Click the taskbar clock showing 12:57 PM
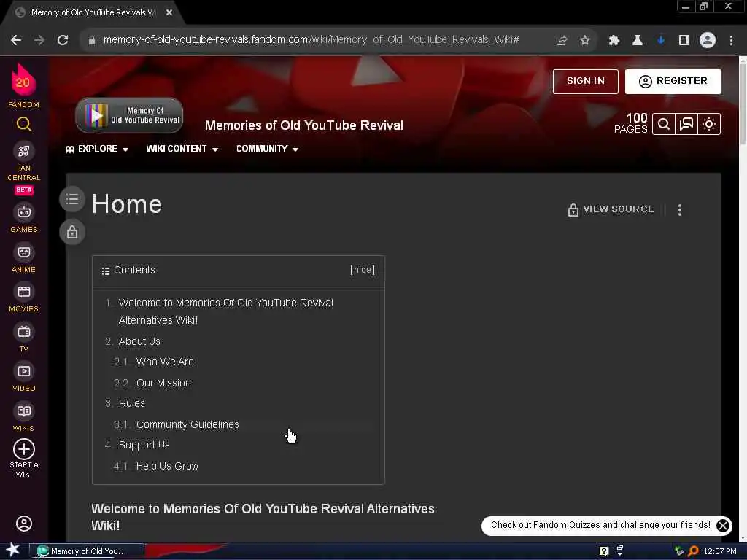The width and height of the screenshot is (747, 560). [x=720, y=551]
